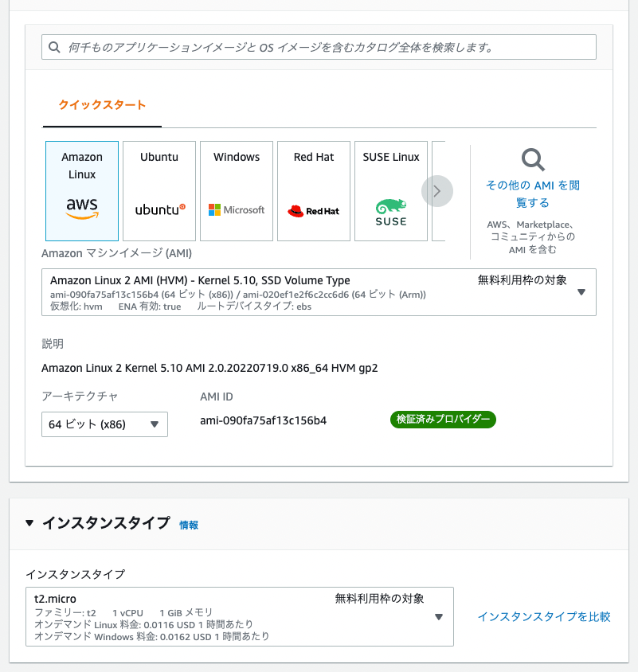This screenshot has height=672, width=638.
Task: Click the ubuntu logo icon
Action: point(160,210)
